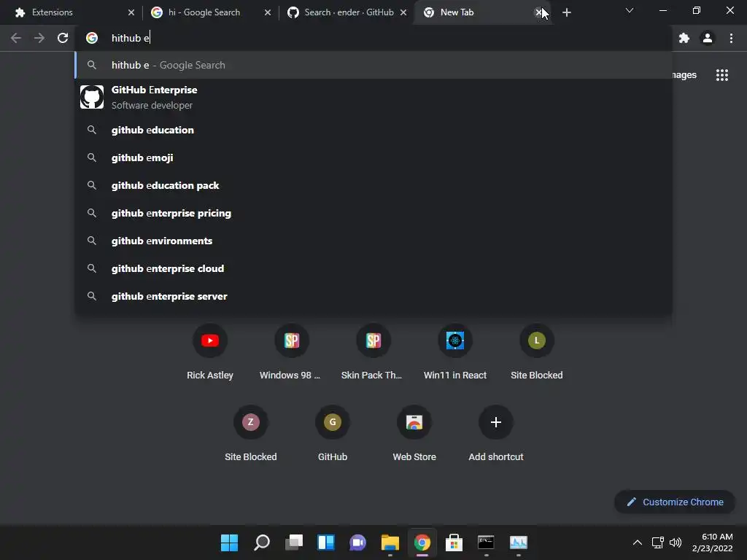Open Microsoft Store from the taskbar

[x=454, y=542]
